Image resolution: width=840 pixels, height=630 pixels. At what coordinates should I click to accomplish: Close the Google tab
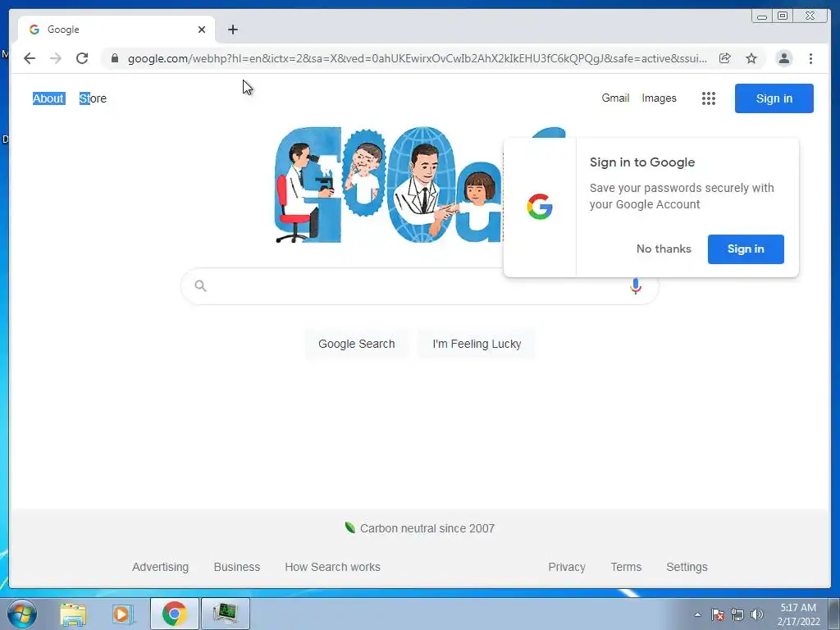(x=202, y=30)
